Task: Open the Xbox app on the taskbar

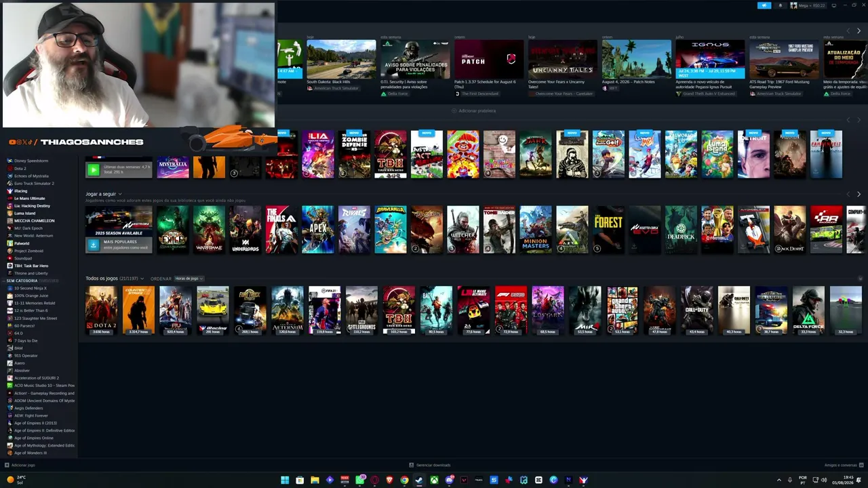Action: 434,480
